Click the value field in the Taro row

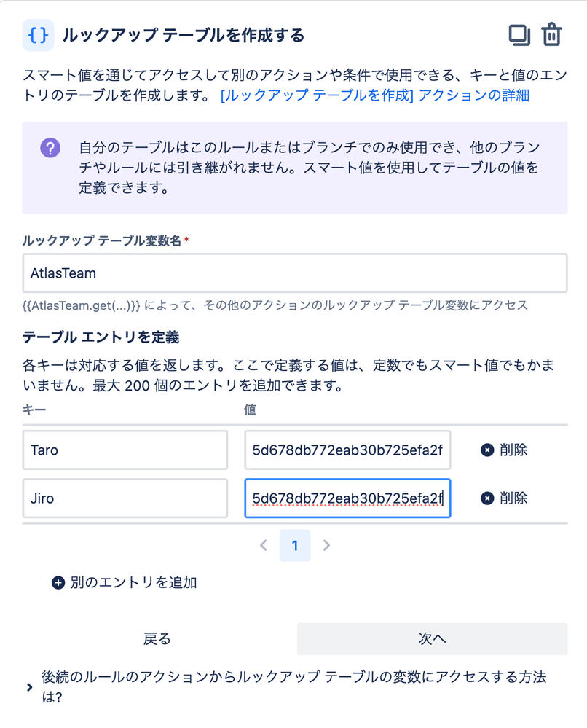click(x=347, y=450)
